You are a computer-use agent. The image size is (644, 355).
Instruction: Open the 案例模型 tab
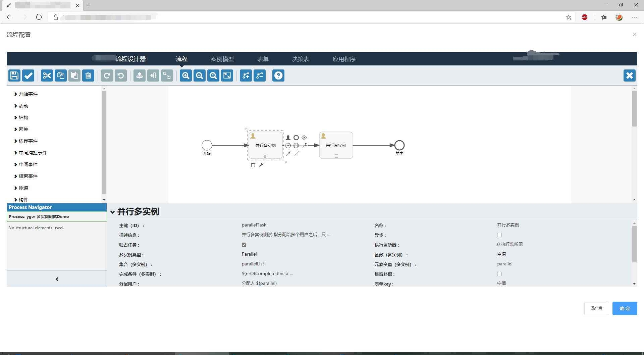point(222,59)
